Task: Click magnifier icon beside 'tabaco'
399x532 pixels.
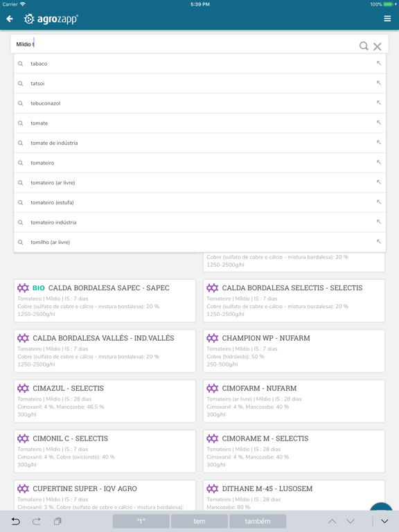Action: 21,64
